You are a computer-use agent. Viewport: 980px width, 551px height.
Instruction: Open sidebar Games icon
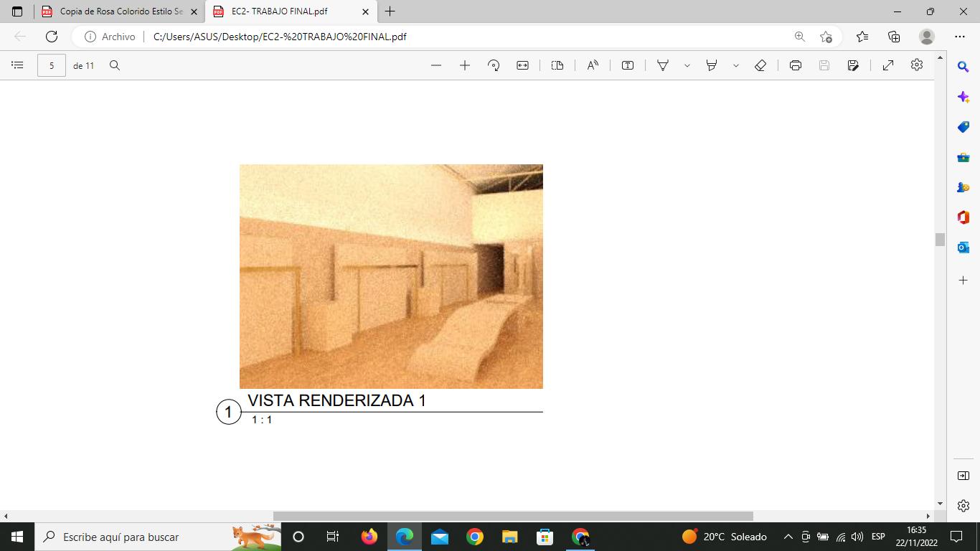[x=963, y=187]
